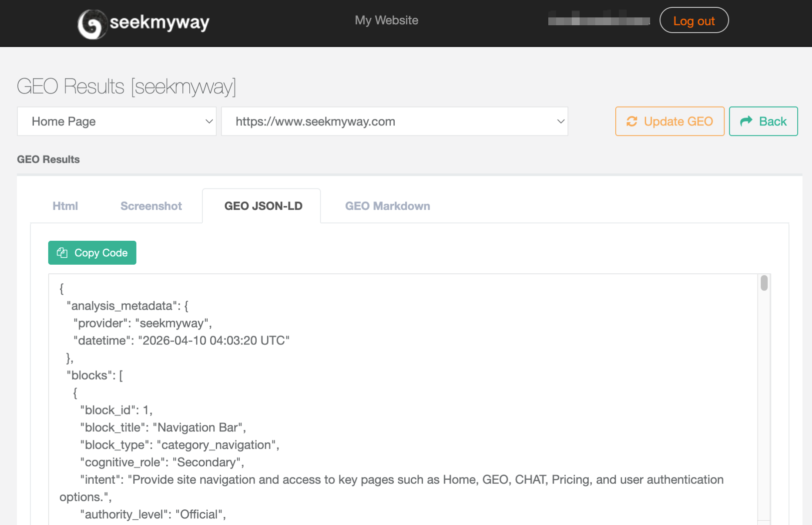
Task: Open the Home Page type dropdown
Action: (x=117, y=121)
